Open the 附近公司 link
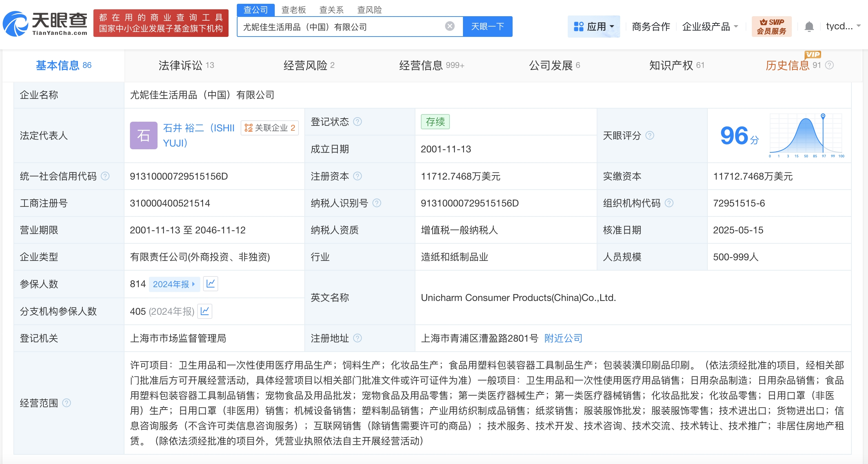 (x=563, y=338)
